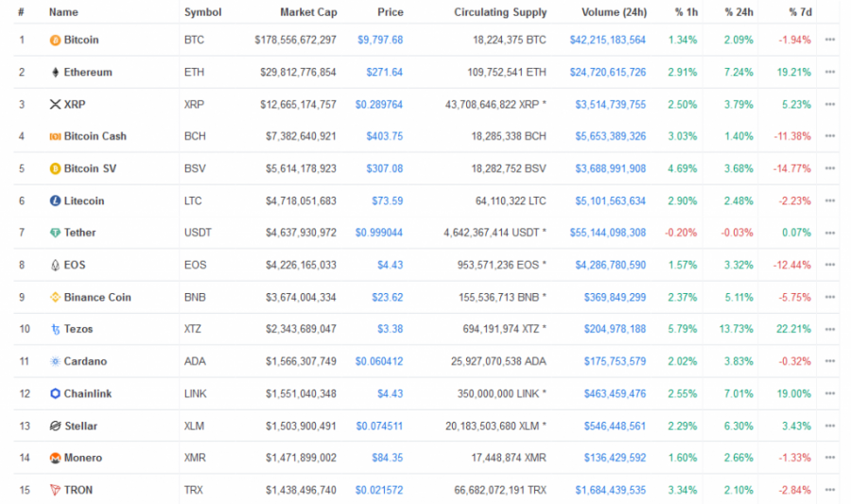Sort by the Symbol column header
Screen dimensions: 851x504
[202, 12]
